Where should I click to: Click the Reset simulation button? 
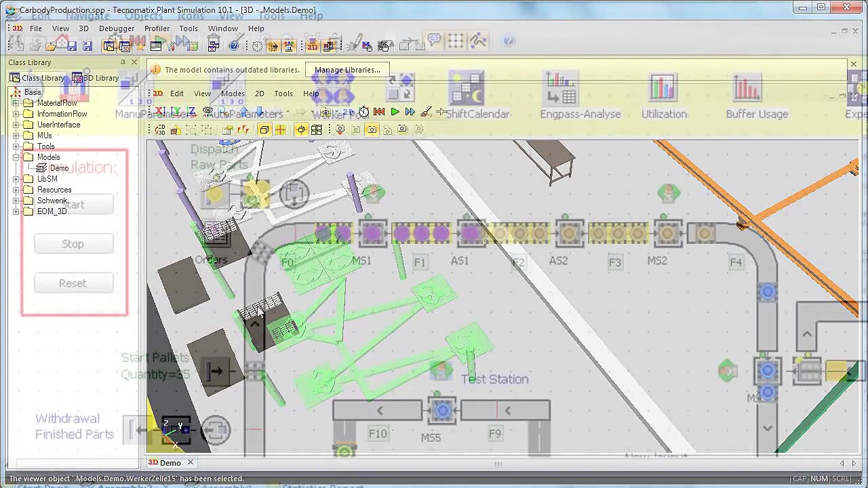(73, 283)
